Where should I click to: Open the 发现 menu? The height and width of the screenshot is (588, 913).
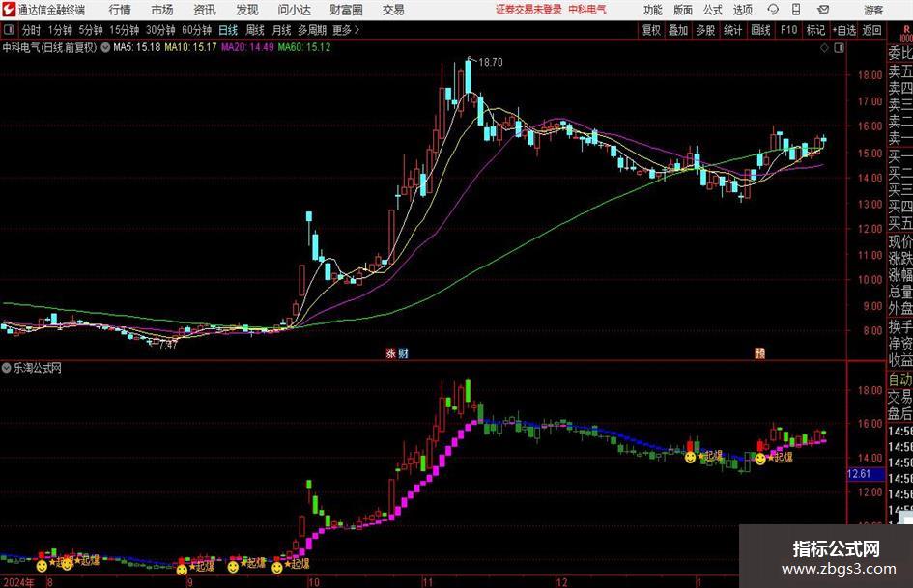247,10
